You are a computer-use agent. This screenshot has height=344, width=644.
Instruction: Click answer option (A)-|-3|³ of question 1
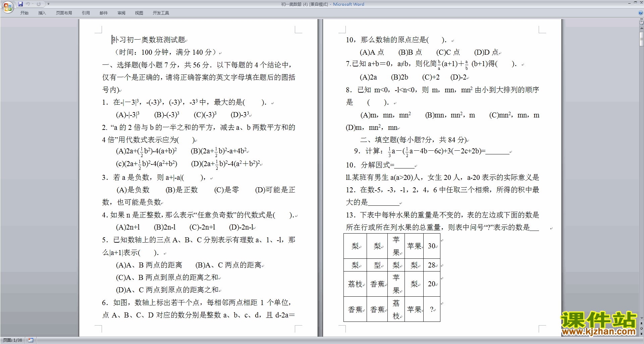(x=127, y=115)
